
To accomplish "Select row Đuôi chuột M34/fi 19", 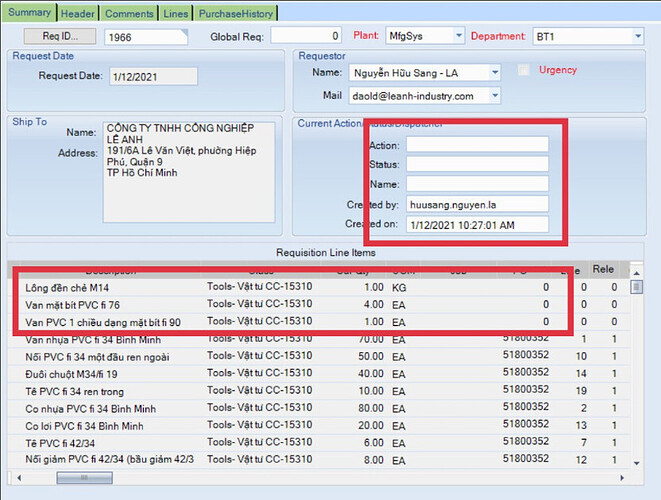I will tap(318, 374).
